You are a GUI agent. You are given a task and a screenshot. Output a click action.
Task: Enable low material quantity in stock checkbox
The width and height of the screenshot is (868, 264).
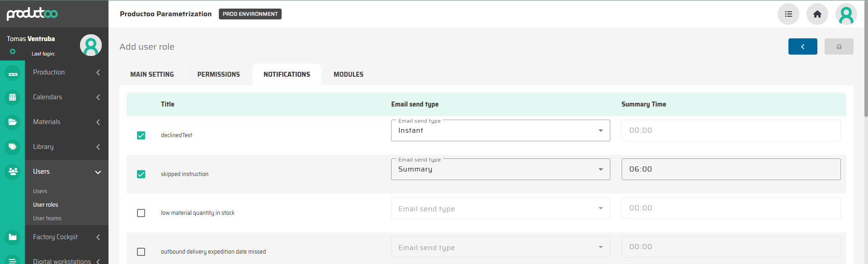click(x=141, y=213)
